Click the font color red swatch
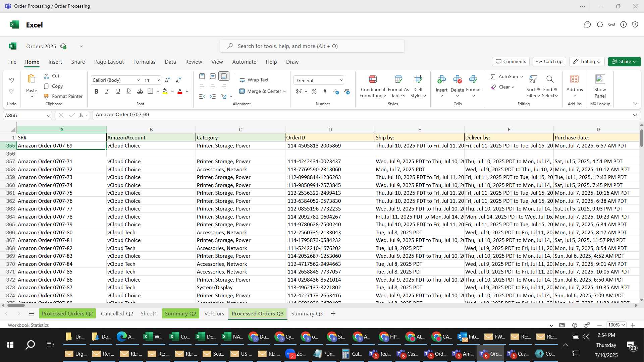 click(180, 92)
